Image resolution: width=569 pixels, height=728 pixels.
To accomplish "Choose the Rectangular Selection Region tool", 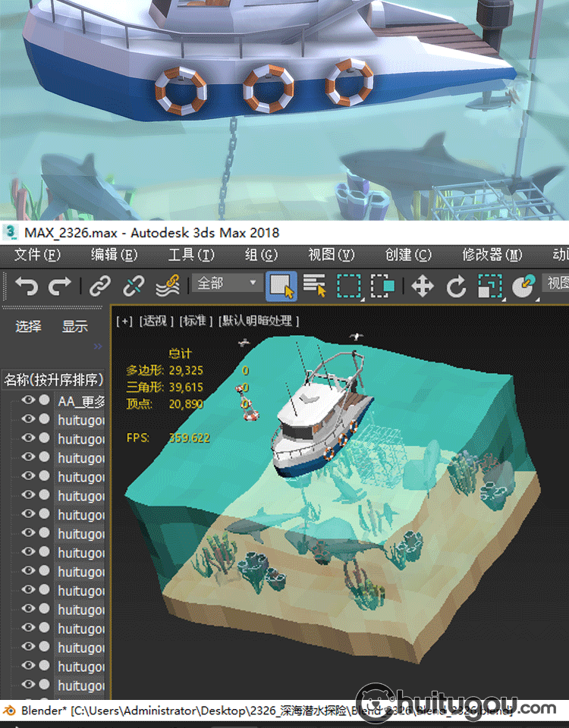I will point(349,286).
